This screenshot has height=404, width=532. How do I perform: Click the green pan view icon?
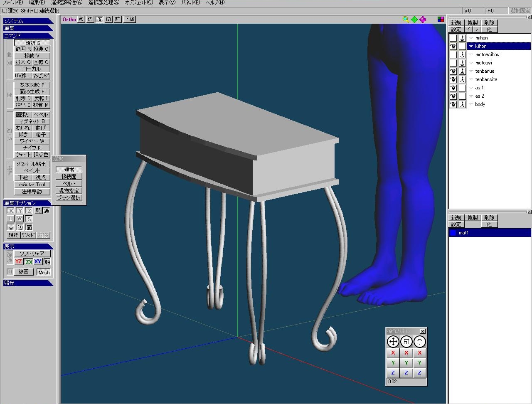point(414,20)
